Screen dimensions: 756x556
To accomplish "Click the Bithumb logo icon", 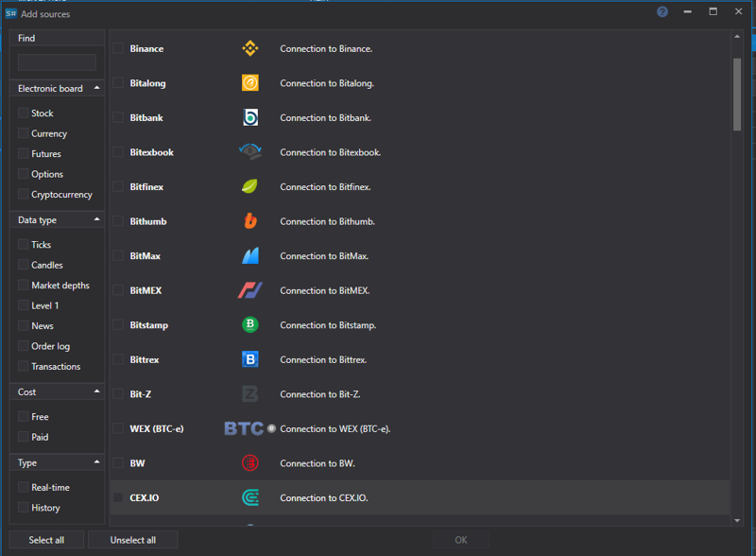I will (x=249, y=221).
